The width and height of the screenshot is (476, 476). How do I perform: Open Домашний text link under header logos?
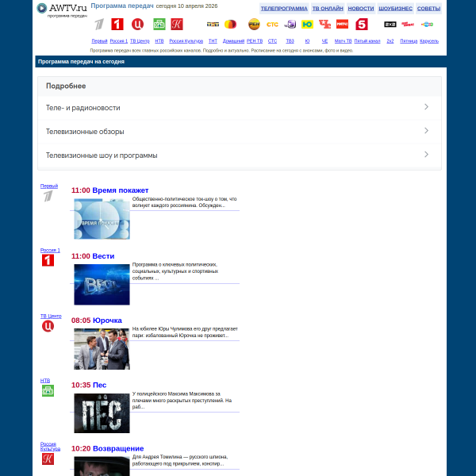233,41
